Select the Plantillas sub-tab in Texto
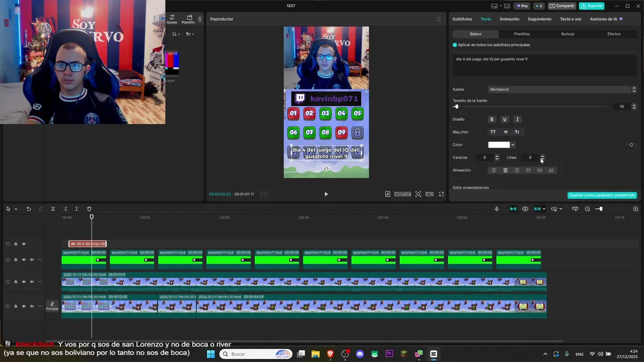 click(x=522, y=34)
